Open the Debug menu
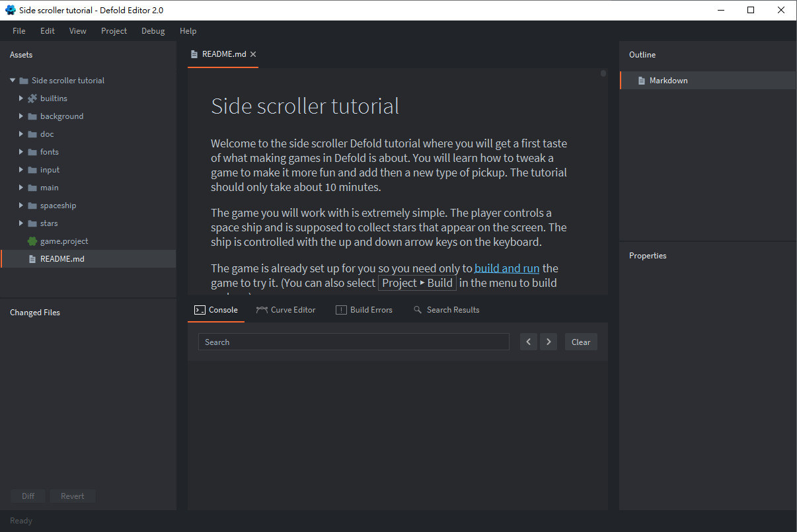The width and height of the screenshot is (797, 532). point(153,31)
